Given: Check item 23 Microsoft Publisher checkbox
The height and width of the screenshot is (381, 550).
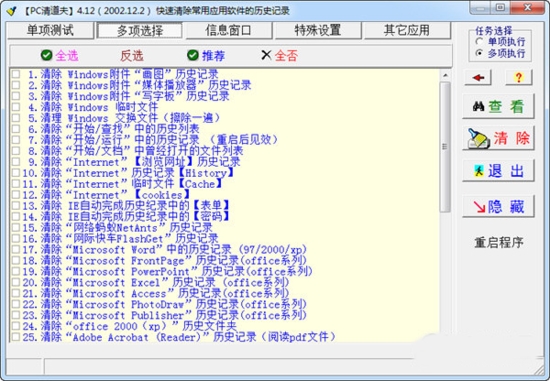Looking at the screenshot, I should pos(16,315).
